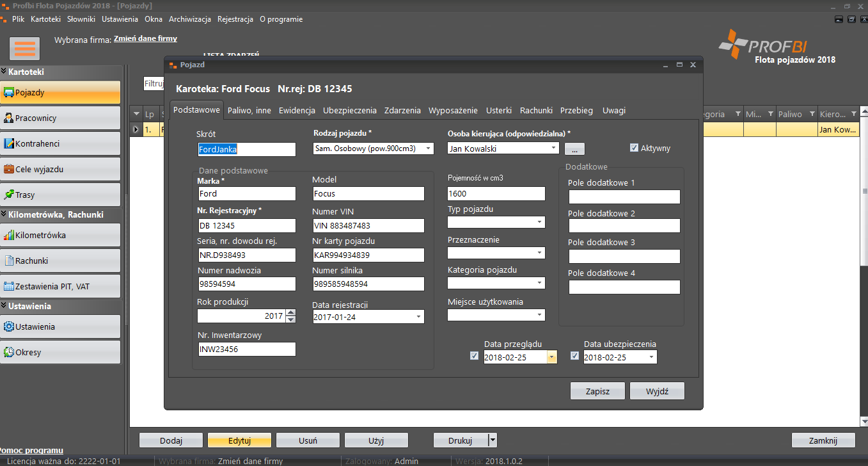Click the Zamknij button
This screenshot has width=868, height=466.
click(x=823, y=440)
